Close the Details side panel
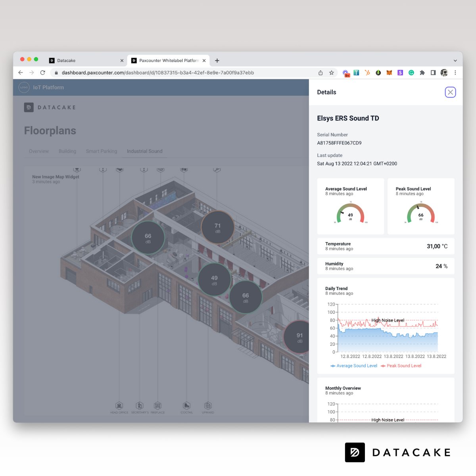This screenshot has width=476, height=476. click(450, 92)
